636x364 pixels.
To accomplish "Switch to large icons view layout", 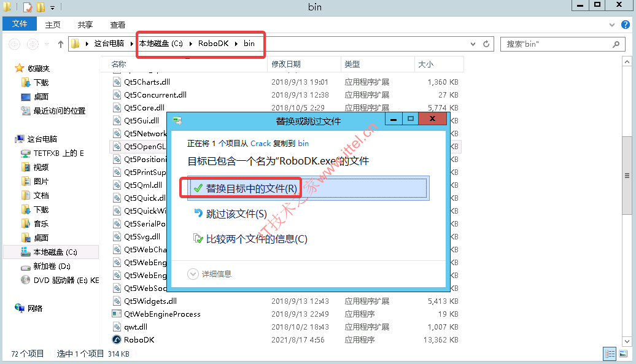I will point(623,354).
